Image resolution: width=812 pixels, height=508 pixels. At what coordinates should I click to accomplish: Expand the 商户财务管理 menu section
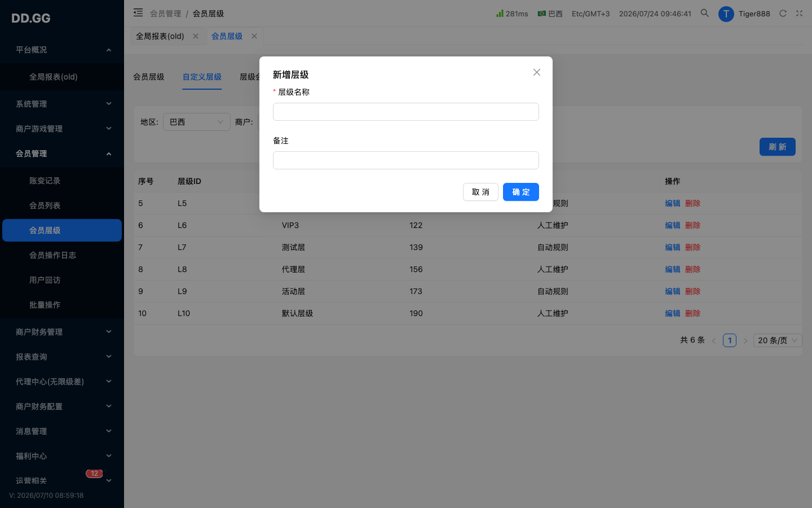[x=62, y=332]
